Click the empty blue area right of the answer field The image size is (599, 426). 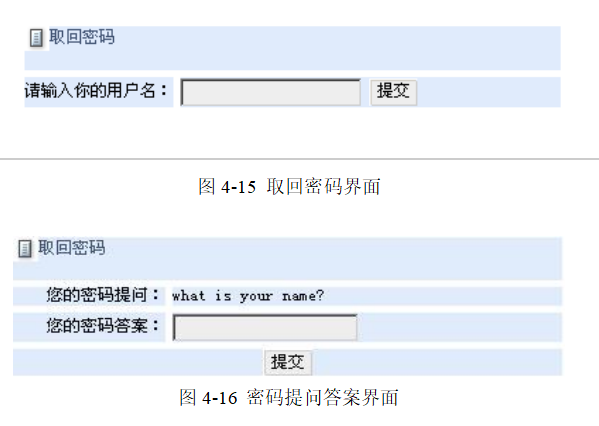[x=460, y=327]
